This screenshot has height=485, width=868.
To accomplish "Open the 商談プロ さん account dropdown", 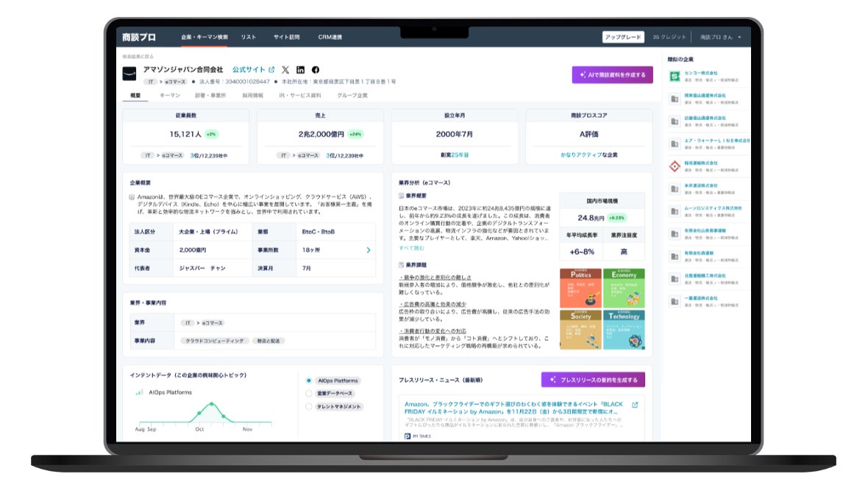I will 720,37.
